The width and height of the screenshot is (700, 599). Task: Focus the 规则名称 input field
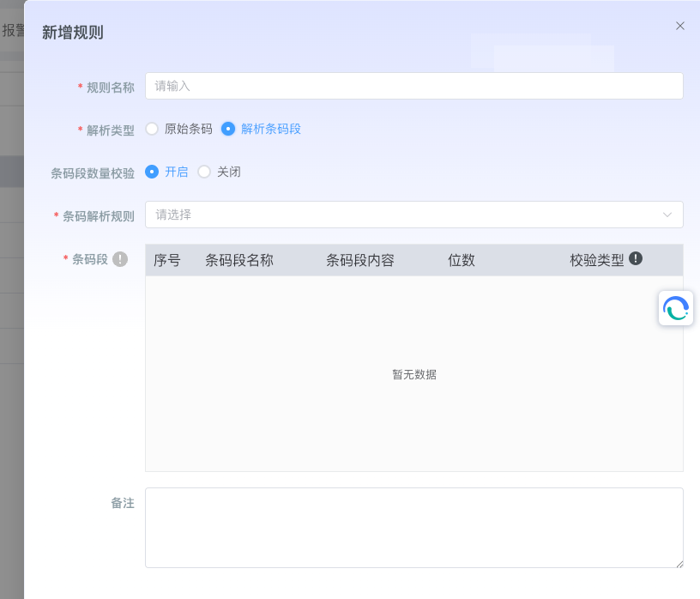coord(413,86)
